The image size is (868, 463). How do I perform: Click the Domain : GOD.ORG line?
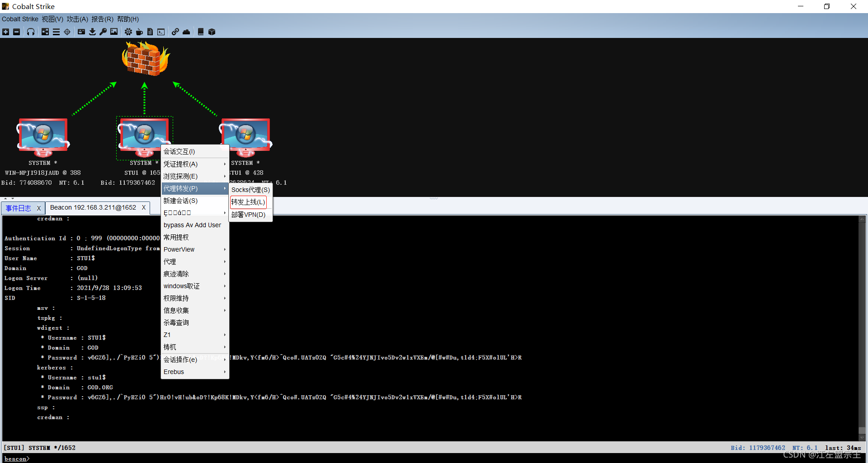point(77,387)
